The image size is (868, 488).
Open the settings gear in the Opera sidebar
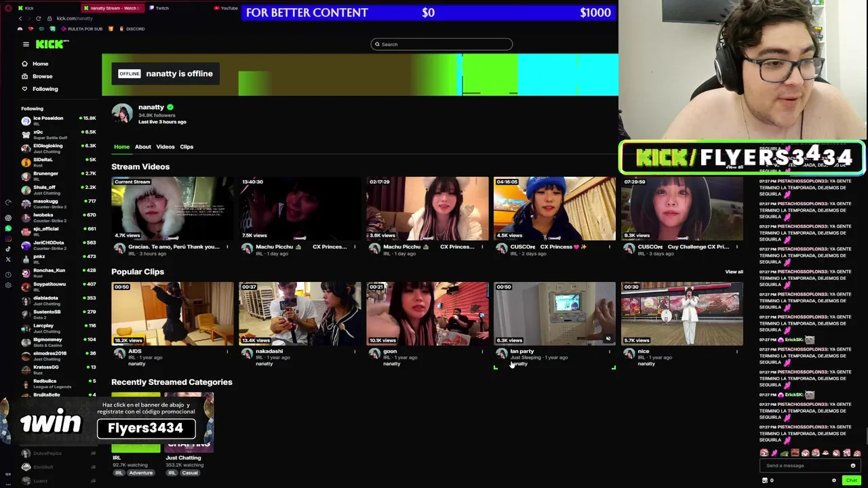(x=8, y=285)
